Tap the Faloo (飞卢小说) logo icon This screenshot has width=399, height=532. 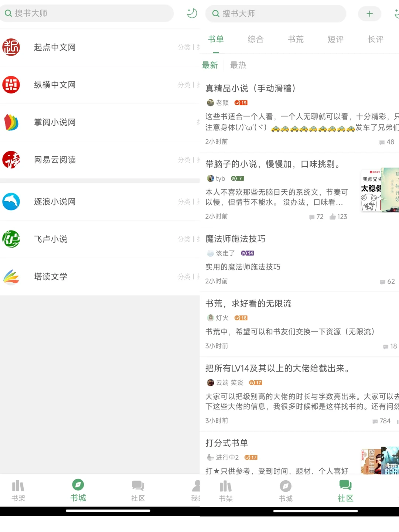[x=11, y=239]
